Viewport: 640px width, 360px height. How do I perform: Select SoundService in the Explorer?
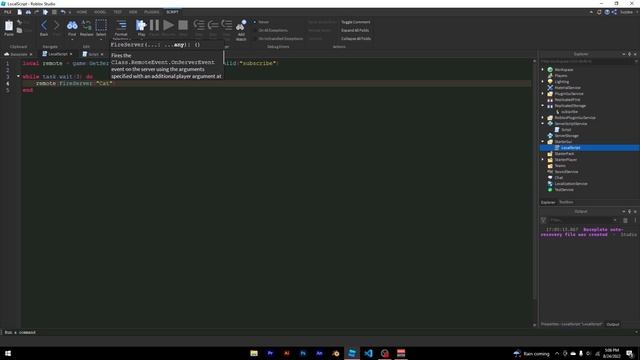pyautogui.click(x=566, y=172)
